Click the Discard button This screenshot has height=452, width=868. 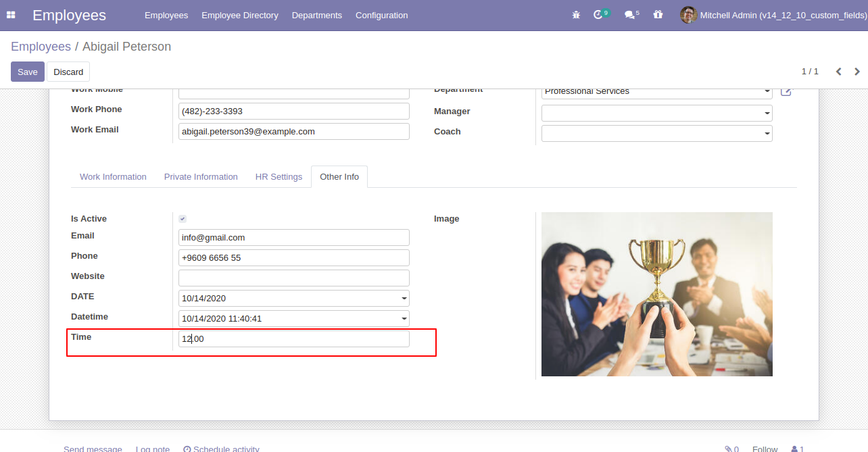(68, 72)
